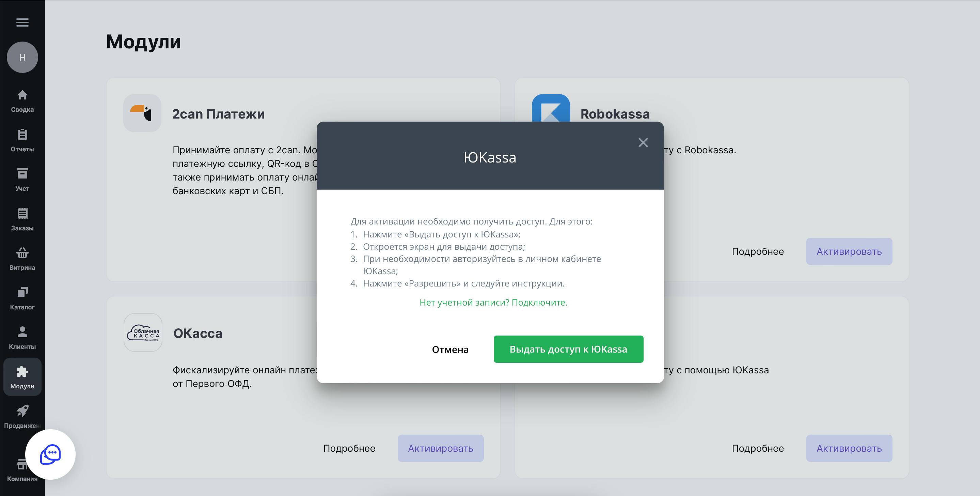Click step text Откроется экран для выдачи доступа

(444, 247)
